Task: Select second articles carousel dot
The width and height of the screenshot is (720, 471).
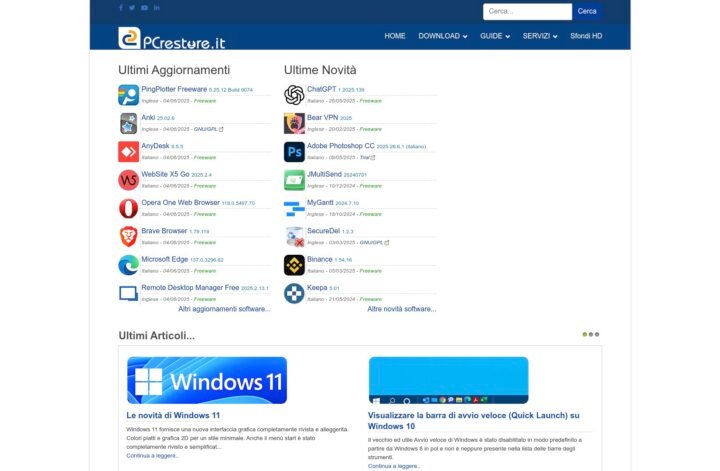Action: click(x=591, y=334)
